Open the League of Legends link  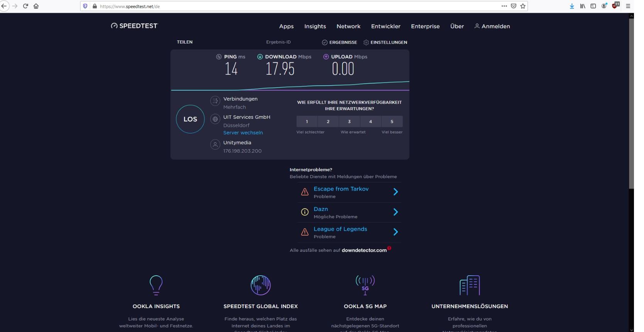(340, 229)
